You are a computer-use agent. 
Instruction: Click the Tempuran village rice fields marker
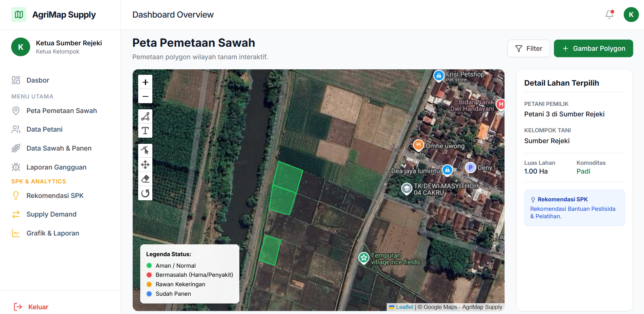pyautogui.click(x=364, y=258)
